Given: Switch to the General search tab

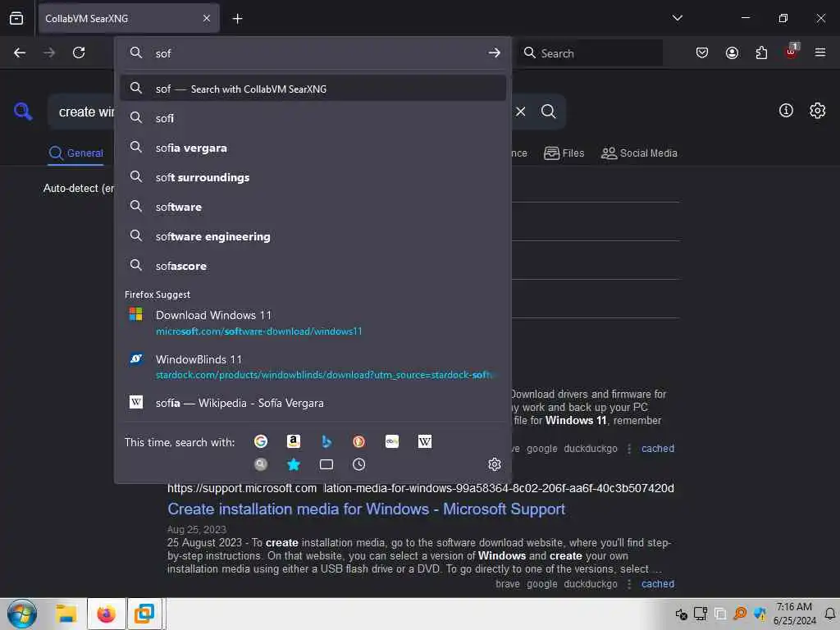Looking at the screenshot, I should coord(75,153).
